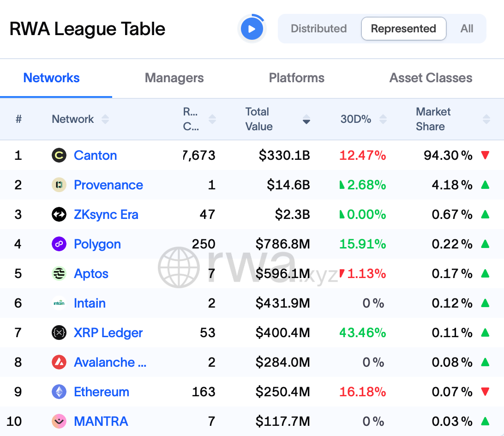Select the Distributed view option

click(x=318, y=28)
